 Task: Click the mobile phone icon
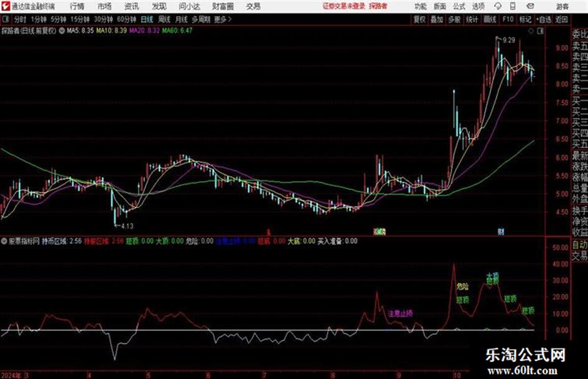[513, 6]
